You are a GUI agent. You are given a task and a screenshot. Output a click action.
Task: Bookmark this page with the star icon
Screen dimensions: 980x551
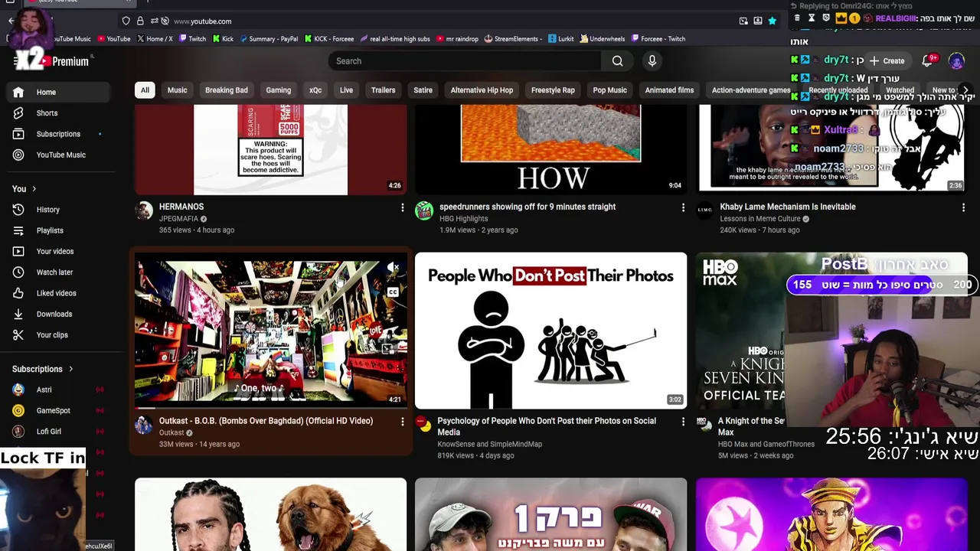[773, 21]
